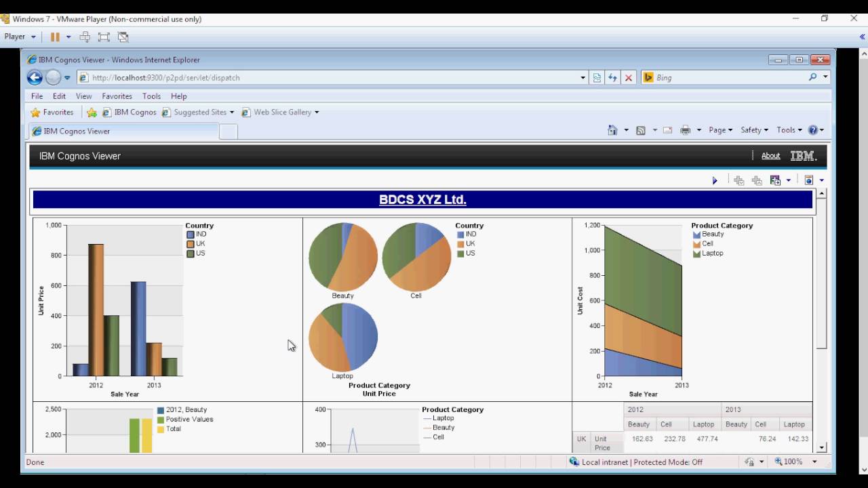
Task: Open the VMware Player menu
Action: tap(20, 37)
